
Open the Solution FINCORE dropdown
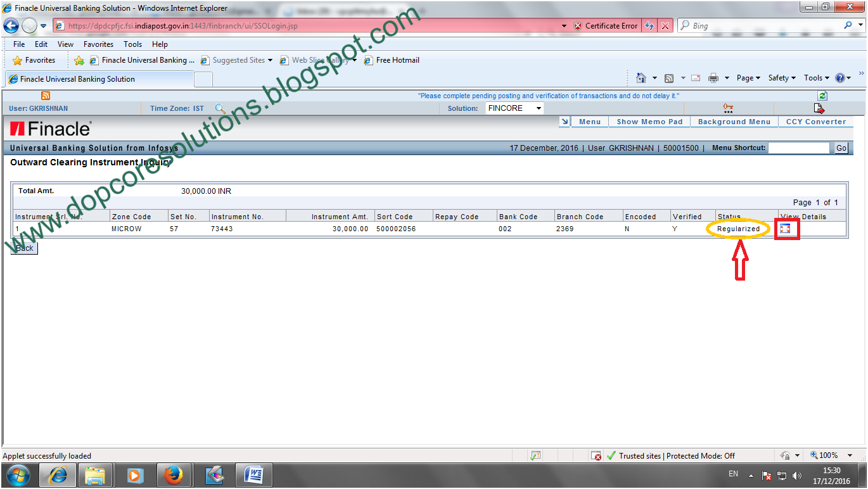click(514, 108)
